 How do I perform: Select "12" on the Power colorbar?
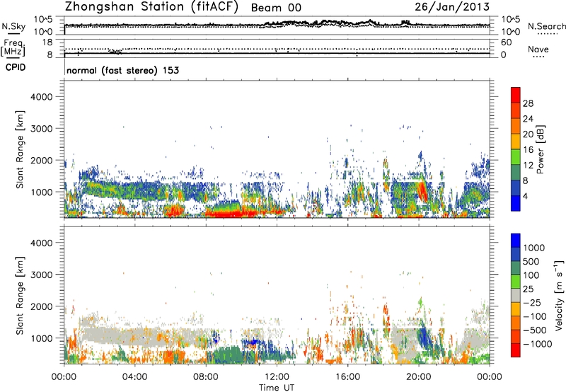click(x=528, y=166)
